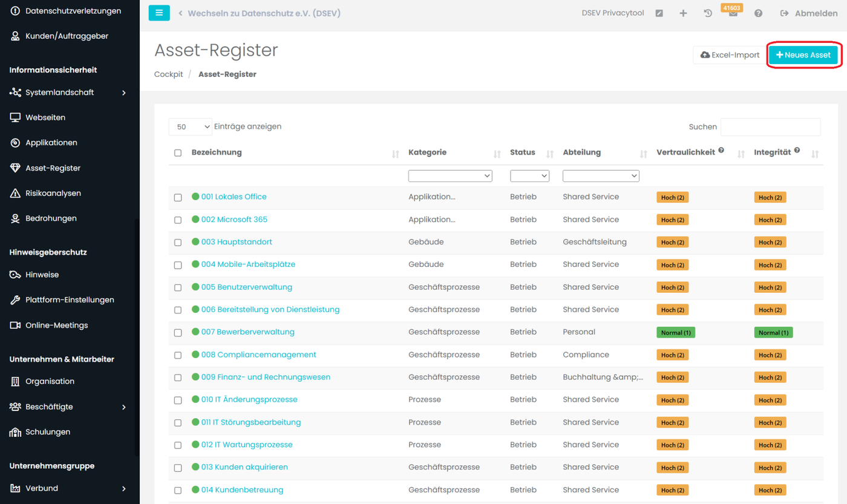Sort by Vertraulichkeit using its sort arrows
This screenshot has height=504, width=847.
pyautogui.click(x=741, y=154)
